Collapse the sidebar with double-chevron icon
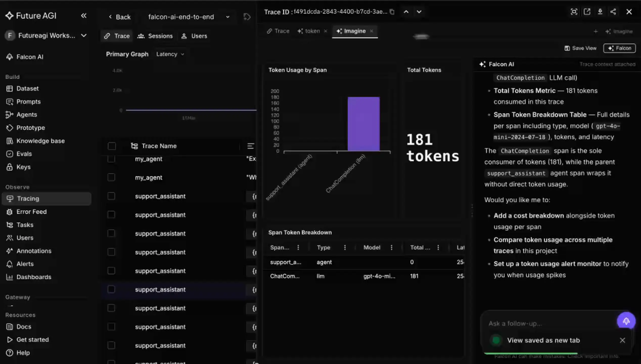 click(84, 16)
